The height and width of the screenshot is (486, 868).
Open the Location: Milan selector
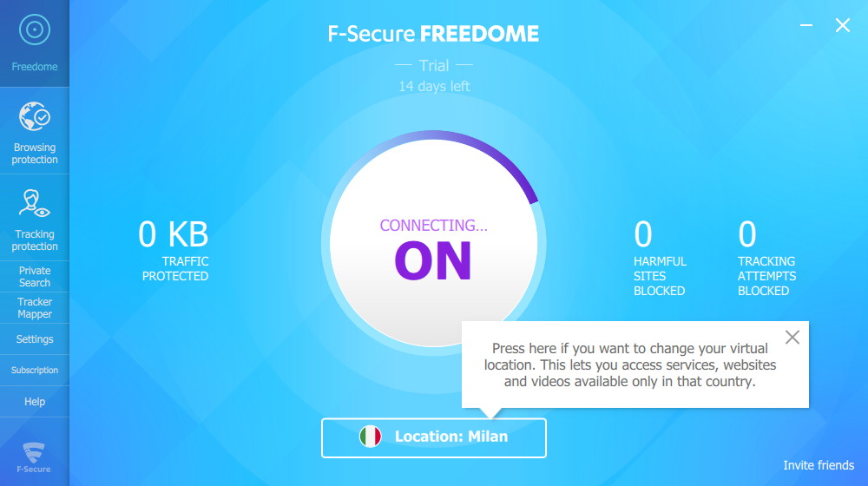(433, 438)
